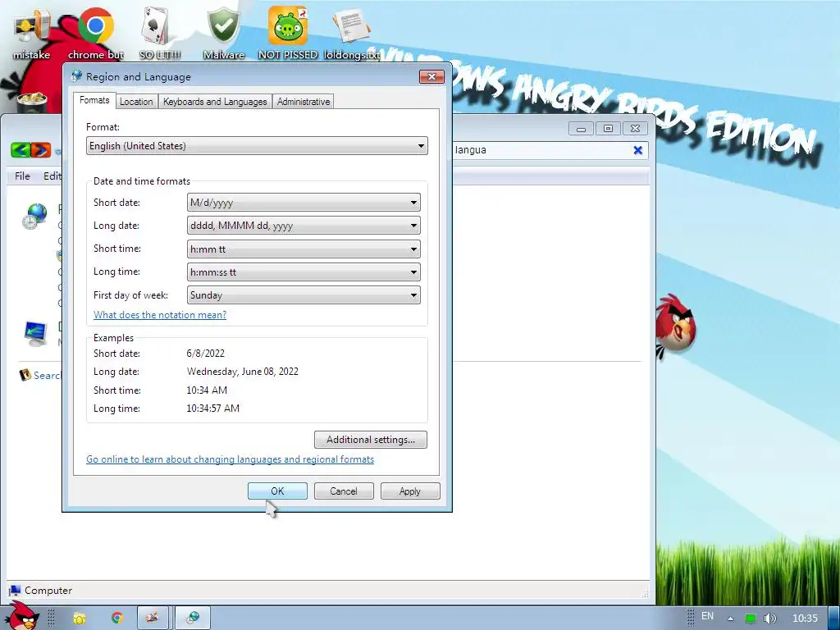Open the 'SO LIT!!!' cards icon

[159, 32]
